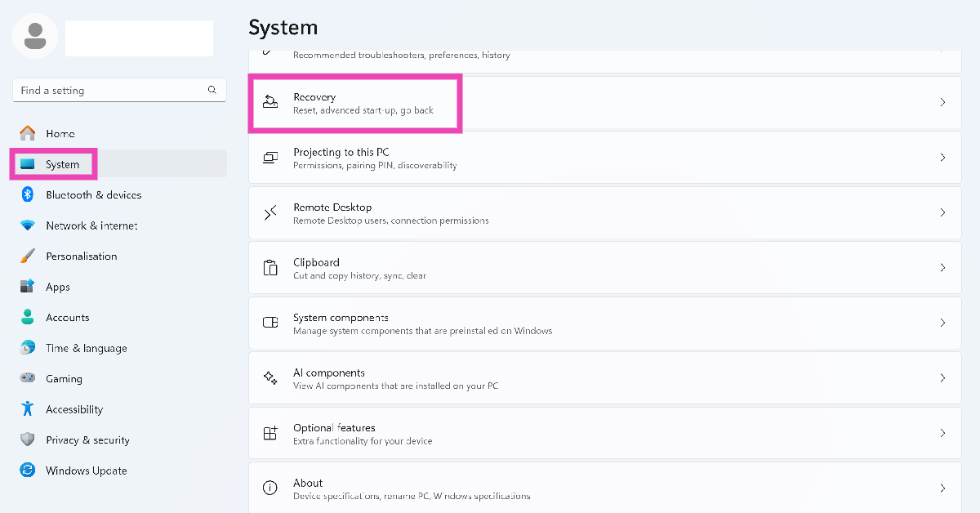The image size is (980, 513).
Task: Go to Network & internet settings
Action: click(91, 225)
